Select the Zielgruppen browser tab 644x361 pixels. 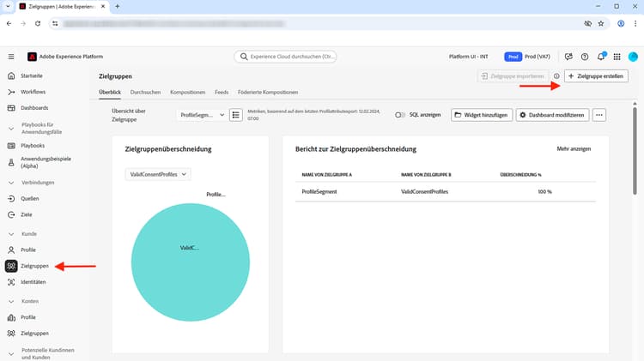[x=62, y=7]
